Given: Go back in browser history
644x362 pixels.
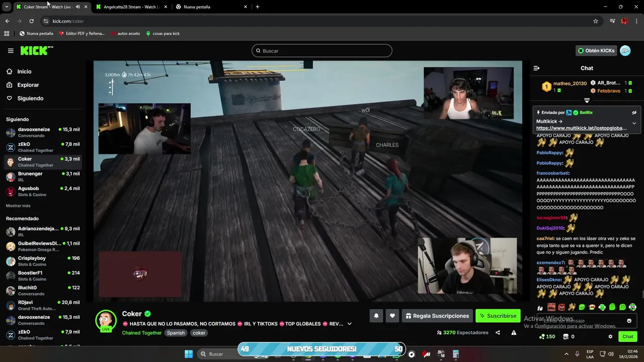Looking at the screenshot, I should 7,21.
